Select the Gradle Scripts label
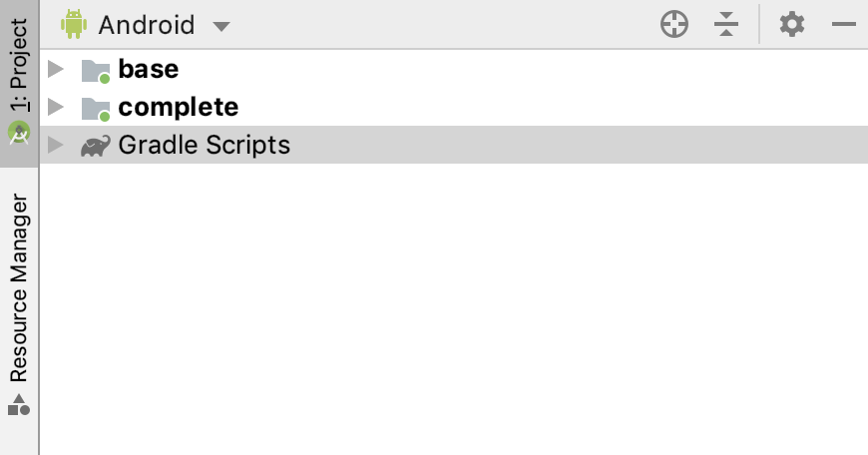 tap(204, 145)
